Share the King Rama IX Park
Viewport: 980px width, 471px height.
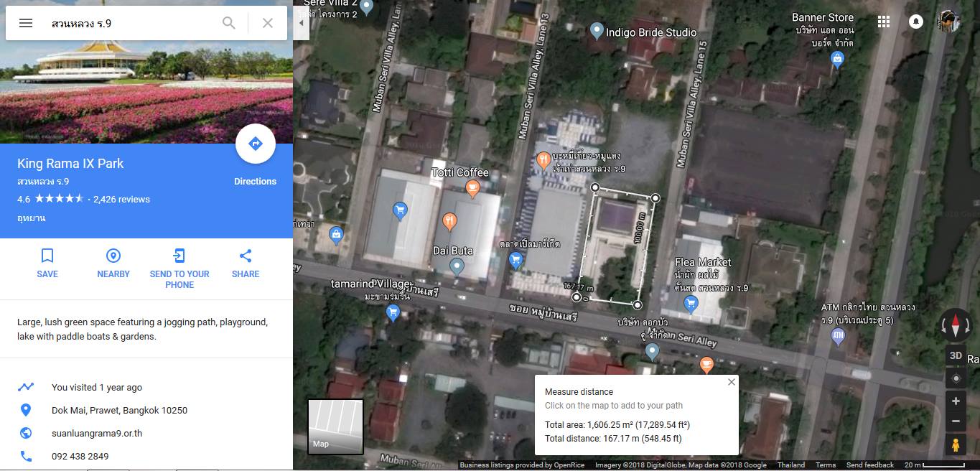[x=246, y=263]
